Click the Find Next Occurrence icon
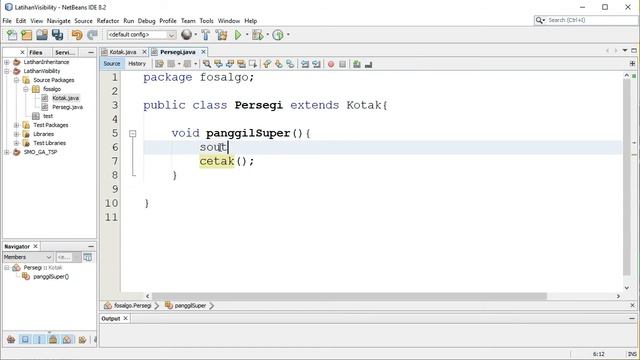Image resolution: width=640 pixels, height=360 pixels. click(x=230, y=64)
